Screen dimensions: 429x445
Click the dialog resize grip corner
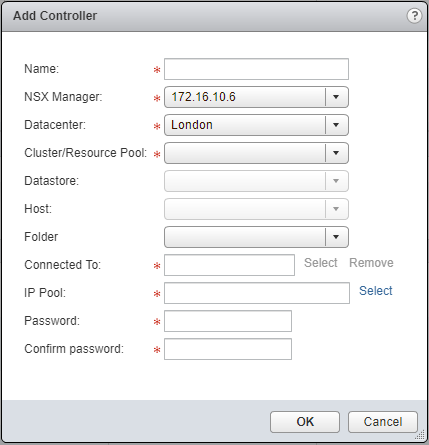(x=421, y=436)
